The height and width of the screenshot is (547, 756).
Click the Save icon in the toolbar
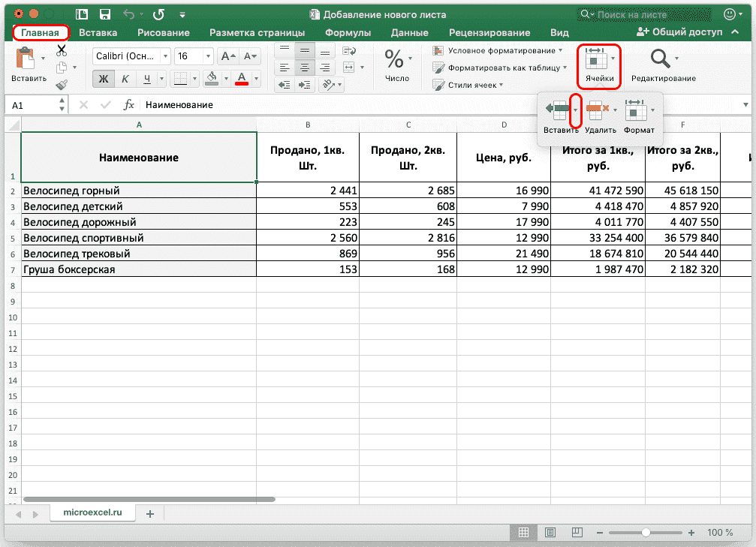pos(104,14)
